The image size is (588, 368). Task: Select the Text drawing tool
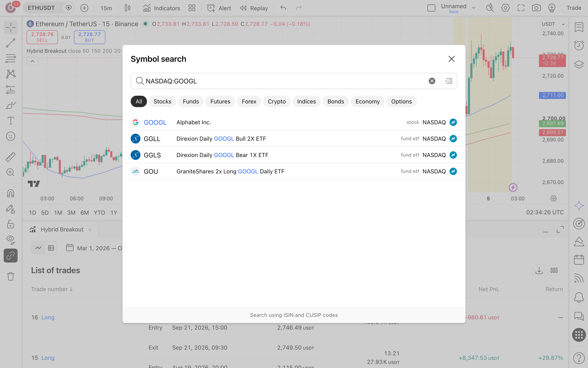[10, 121]
